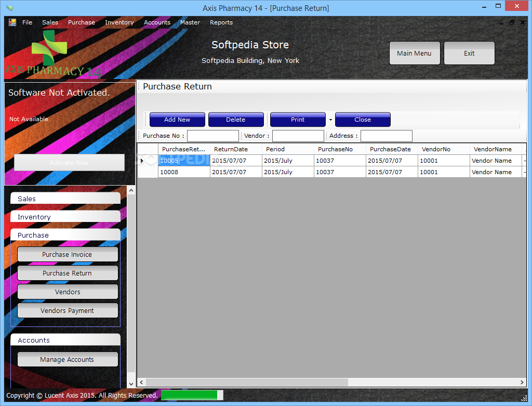Click the row header of row 10008
This screenshot has height=406, width=532.
coord(148,172)
